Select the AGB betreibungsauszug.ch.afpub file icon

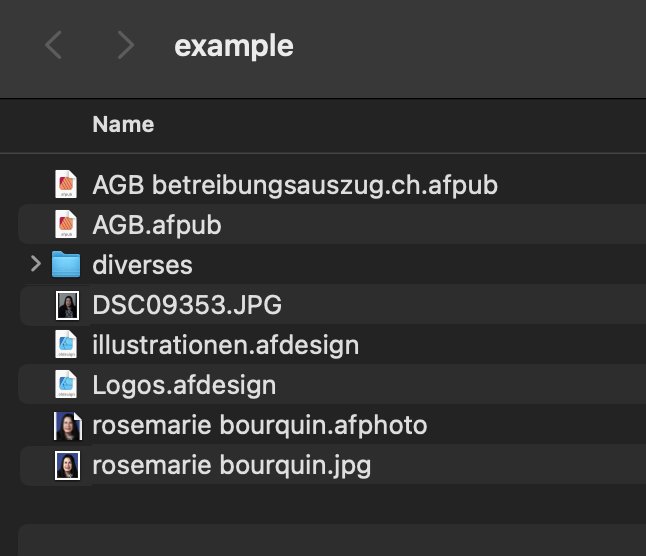tap(66, 184)
